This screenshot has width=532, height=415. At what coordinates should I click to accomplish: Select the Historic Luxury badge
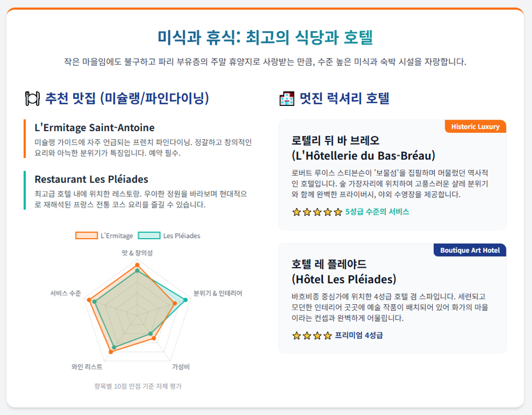point(475,127)
